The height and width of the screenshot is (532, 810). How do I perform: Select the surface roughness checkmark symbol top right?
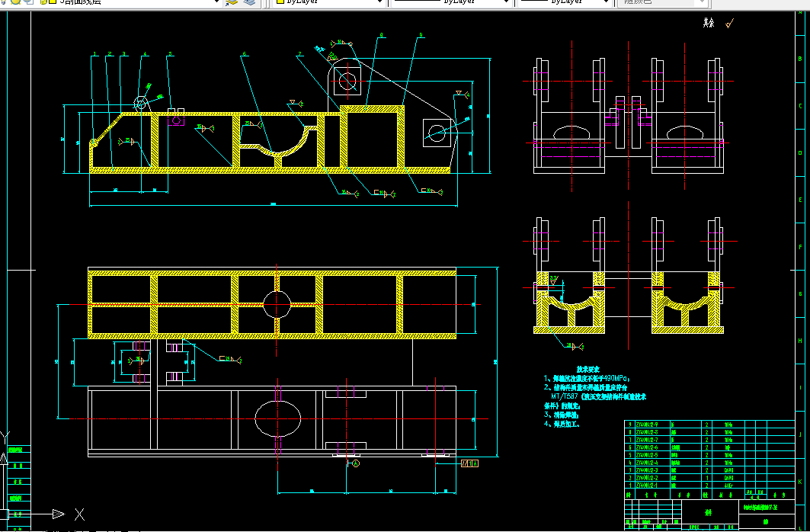(730, 23)
